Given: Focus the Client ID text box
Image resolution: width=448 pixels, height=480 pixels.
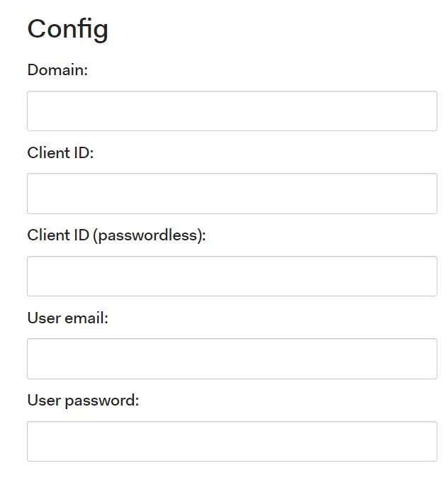Looking at the screenshot, I should tap(232, 194).
